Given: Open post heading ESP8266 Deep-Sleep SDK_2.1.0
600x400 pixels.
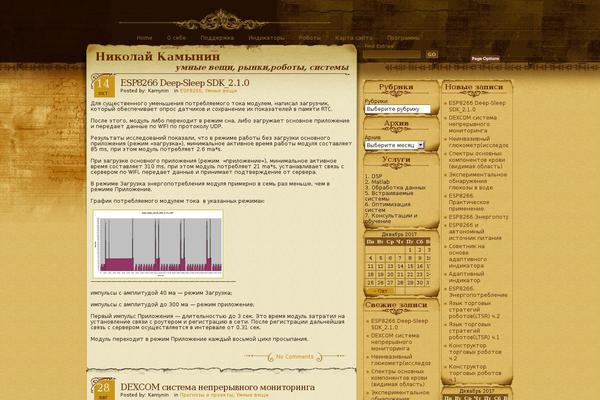Looking at the screenshot, I should pyautogui.click(x=185, y=83).
